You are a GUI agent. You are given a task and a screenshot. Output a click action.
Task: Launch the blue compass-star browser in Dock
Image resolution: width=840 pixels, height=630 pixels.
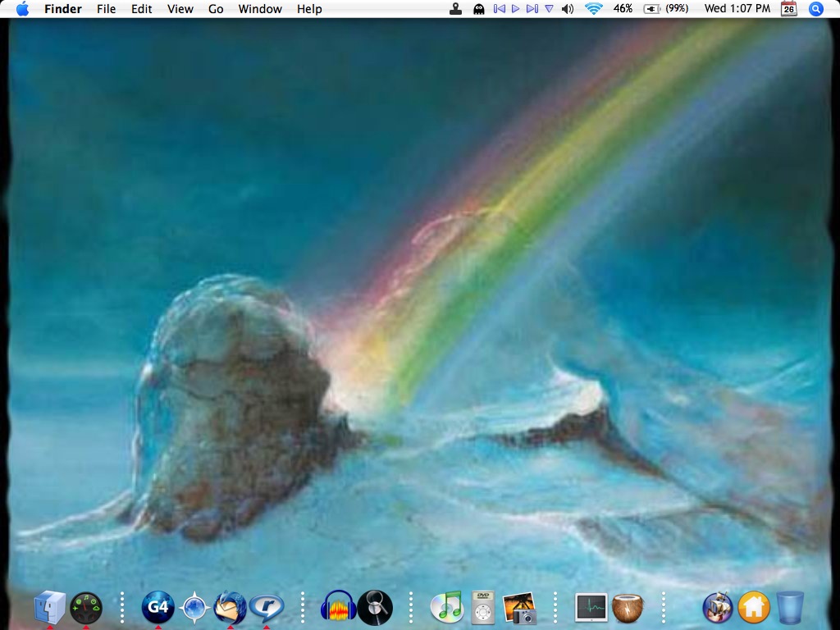pyautogui.click(x=194, y=608)
